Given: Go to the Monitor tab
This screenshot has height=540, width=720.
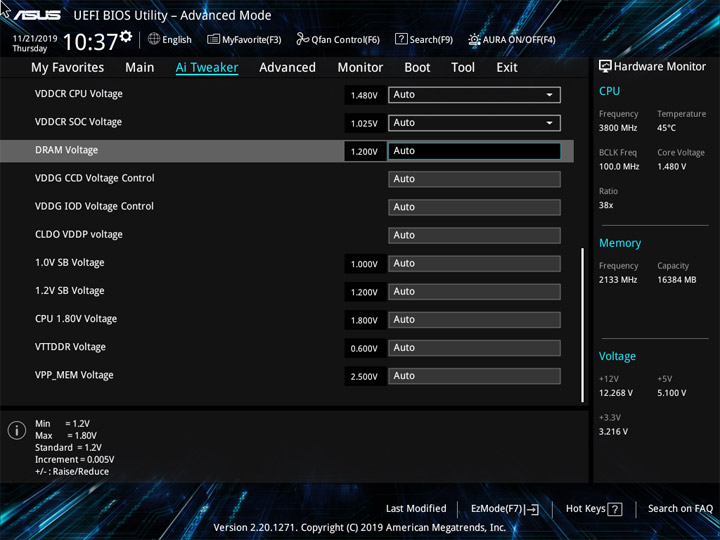Looking at the screenshot, I should click(x=360, y=68).
